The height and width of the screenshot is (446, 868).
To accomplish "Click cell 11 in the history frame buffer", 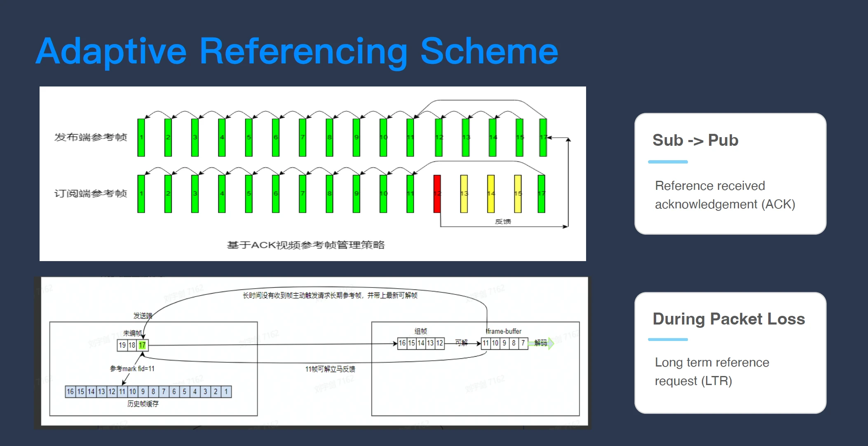I will (122, 392).
